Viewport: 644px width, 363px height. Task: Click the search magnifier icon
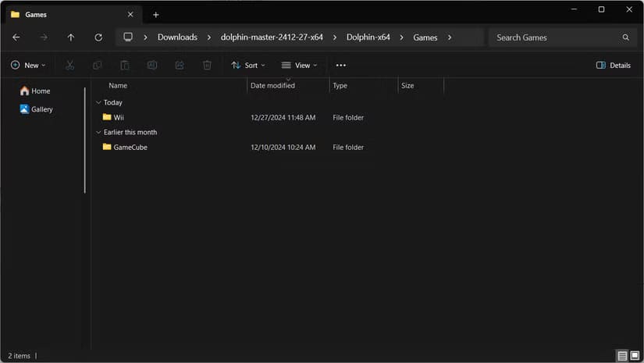(625, 37)
